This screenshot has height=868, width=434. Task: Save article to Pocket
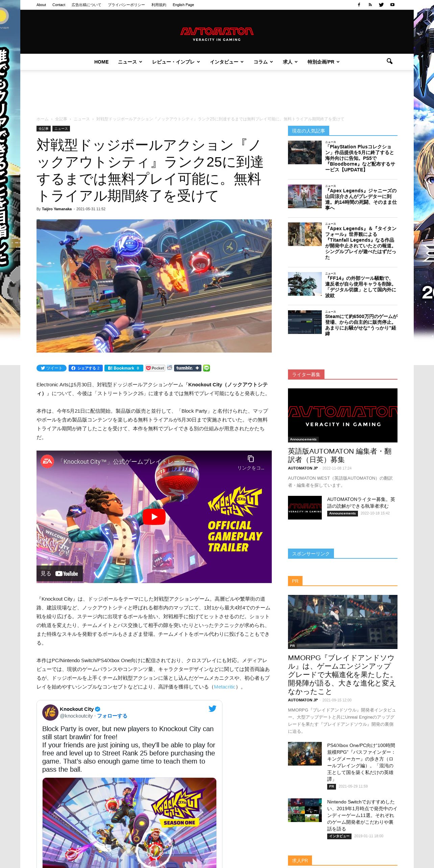click(x=155, y=368)
